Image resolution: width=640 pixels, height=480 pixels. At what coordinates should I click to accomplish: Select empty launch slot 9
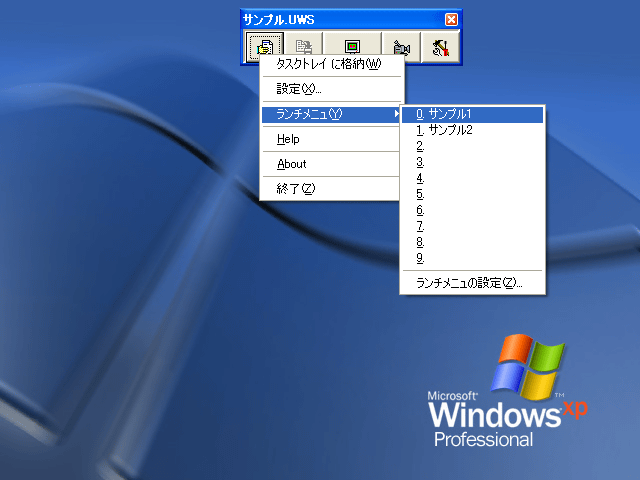pos(471,258)
